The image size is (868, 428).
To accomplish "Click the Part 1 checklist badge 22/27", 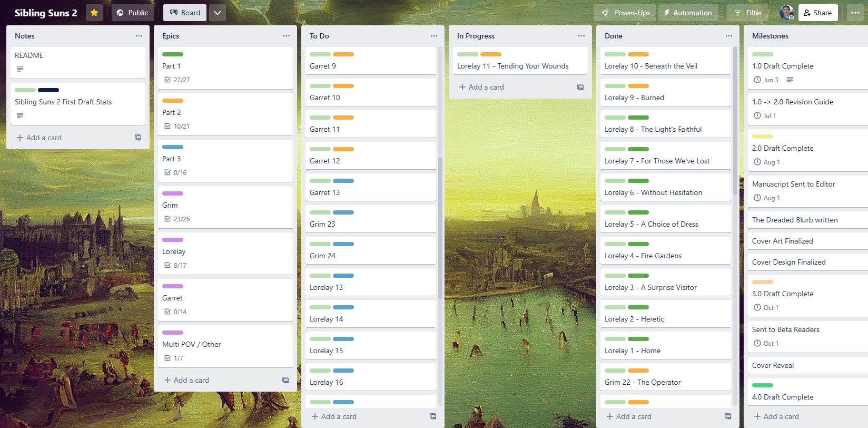I will tap(177, 80).
